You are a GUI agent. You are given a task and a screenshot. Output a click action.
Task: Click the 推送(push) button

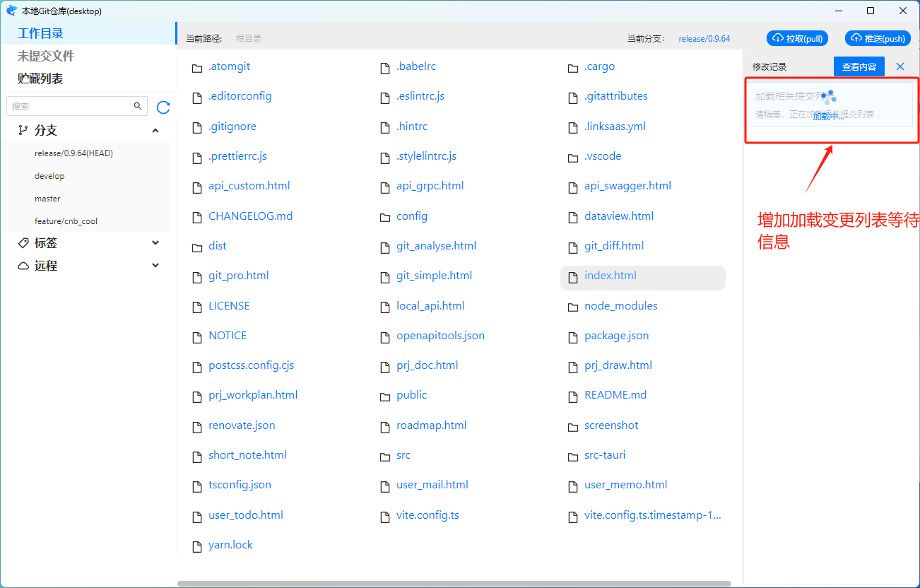tap(877, 39)
